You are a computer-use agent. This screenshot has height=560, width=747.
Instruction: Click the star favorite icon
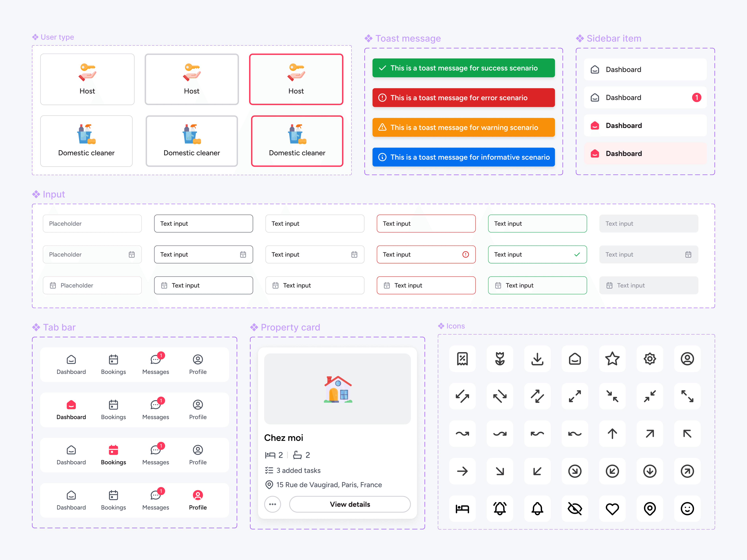pos(612,359)
